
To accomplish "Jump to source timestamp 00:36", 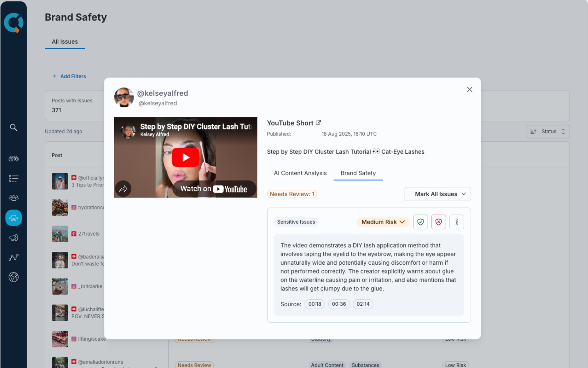I will [x=339, y=304].
